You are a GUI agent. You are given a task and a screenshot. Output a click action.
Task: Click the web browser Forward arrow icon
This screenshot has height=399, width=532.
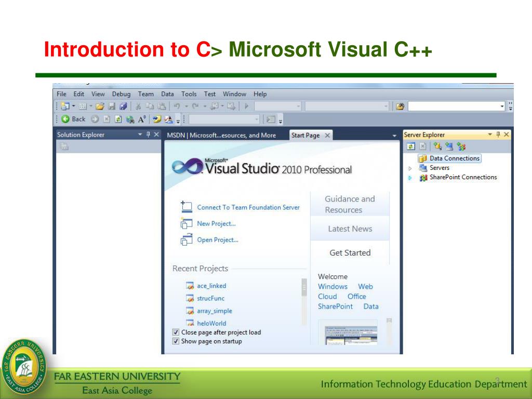pos(95,119)
